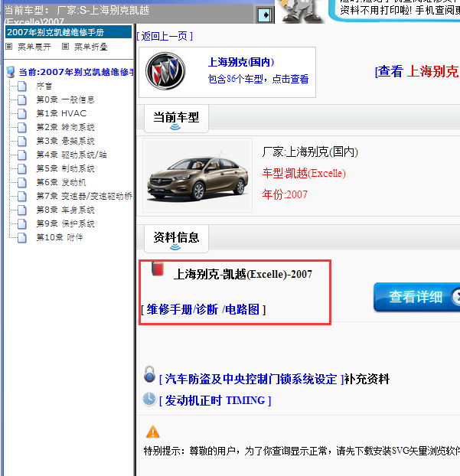Open 电路图 link
Viewport: 460px width, 476px height.
pos(242,310)
